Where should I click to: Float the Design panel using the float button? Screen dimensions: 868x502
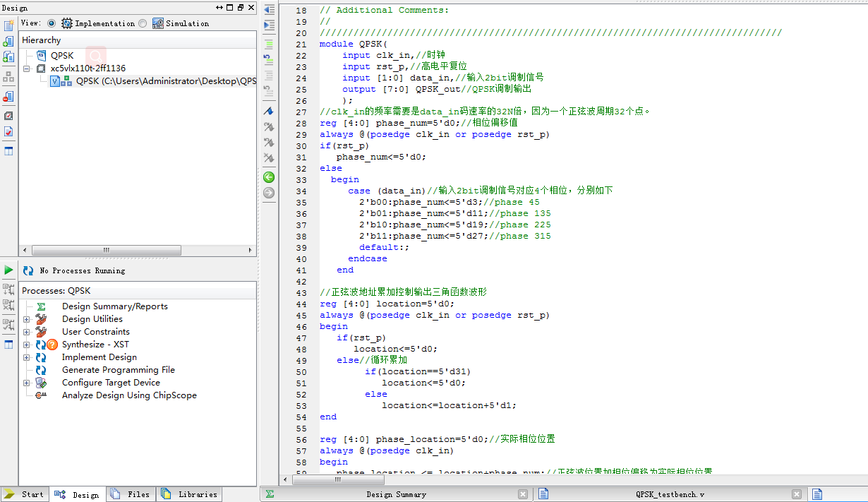241,8
